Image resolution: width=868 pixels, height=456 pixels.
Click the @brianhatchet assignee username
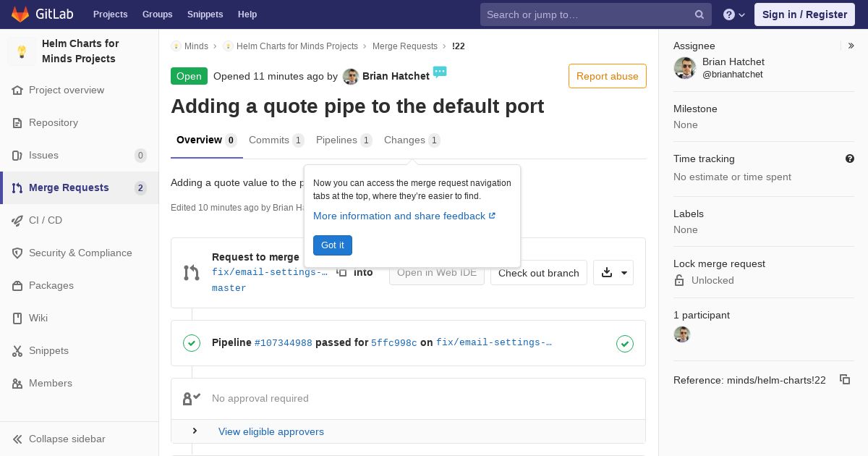point(733,75)
